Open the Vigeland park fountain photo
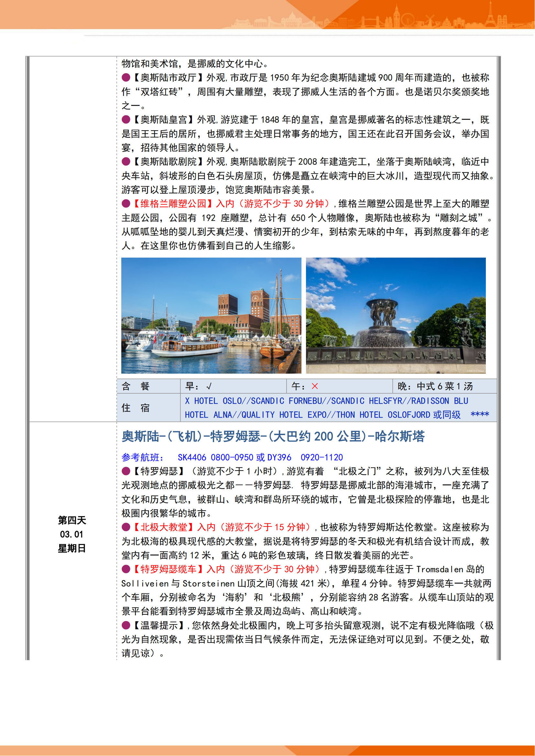 [396, 315]
